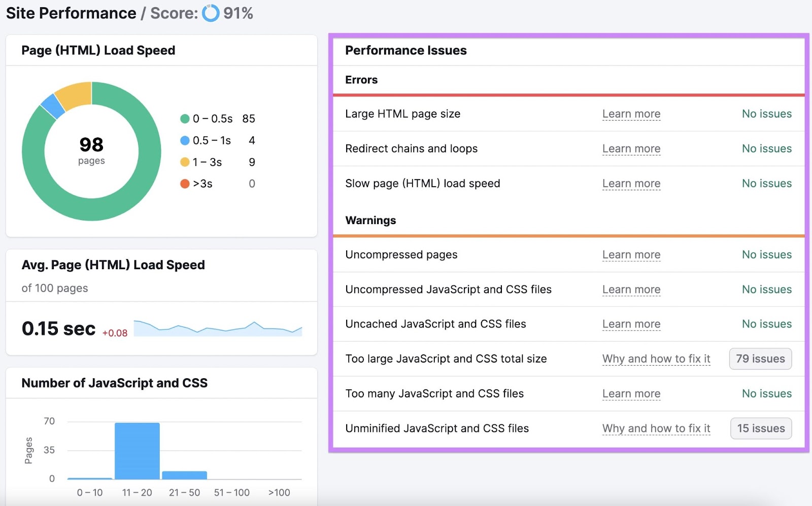
Task: Click Why and how to fix too large size
Action: pos(656,359)
